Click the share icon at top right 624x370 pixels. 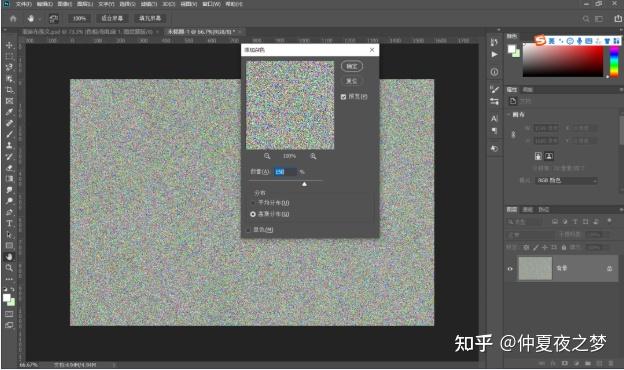point(618,19)
